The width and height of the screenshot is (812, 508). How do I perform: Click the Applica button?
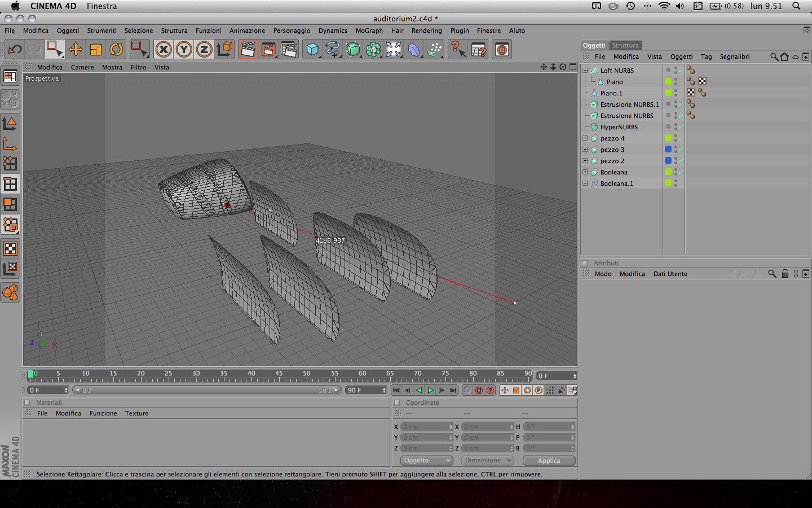click(549, 461)
